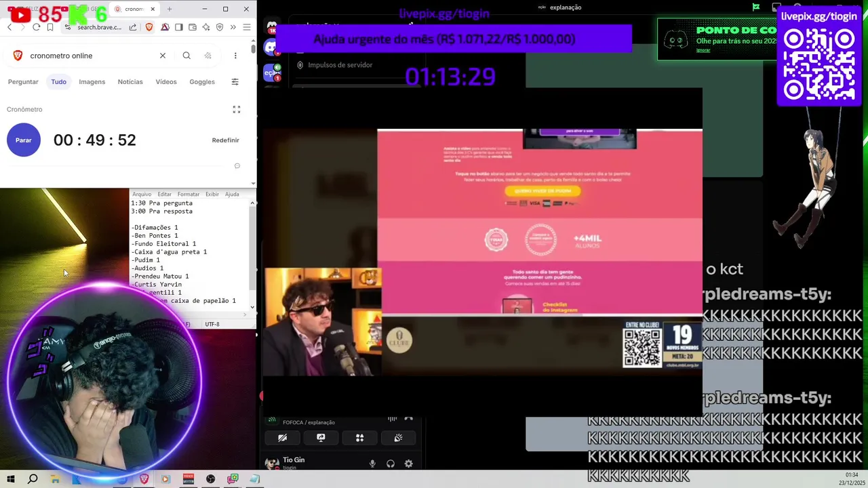Click the FOFOCA / explanação voice channel label
Viewport: 868px width, 488px height.
[309, 422]
